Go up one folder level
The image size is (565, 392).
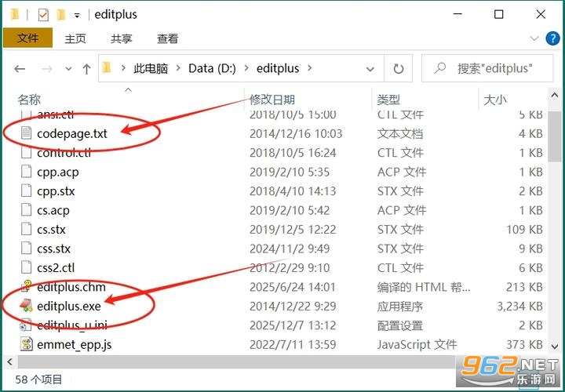click(x=86, y=68)
